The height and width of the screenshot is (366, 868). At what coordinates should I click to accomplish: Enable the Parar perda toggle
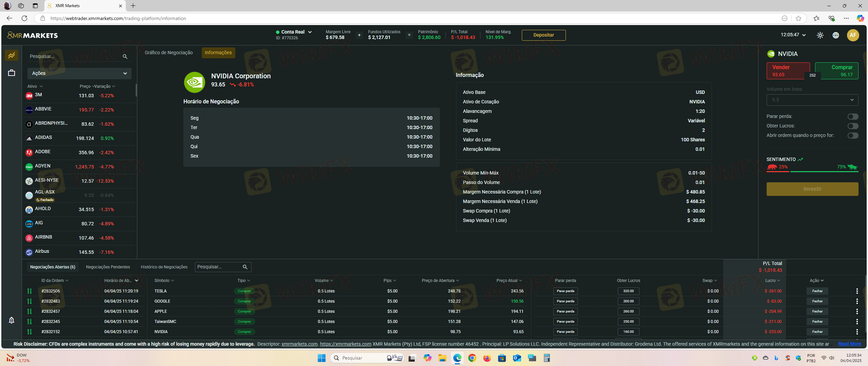pyautogui.click(x=853, y=117)
